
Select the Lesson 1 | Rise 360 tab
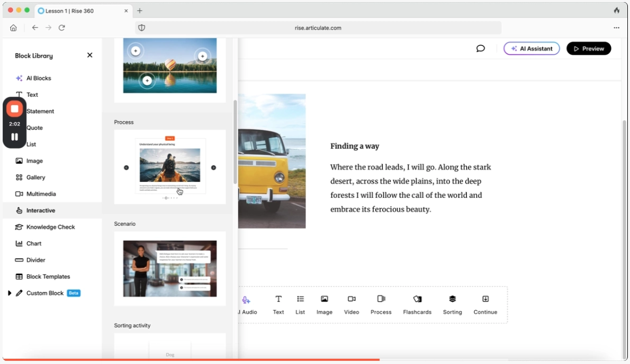click(x=83, y=11)
